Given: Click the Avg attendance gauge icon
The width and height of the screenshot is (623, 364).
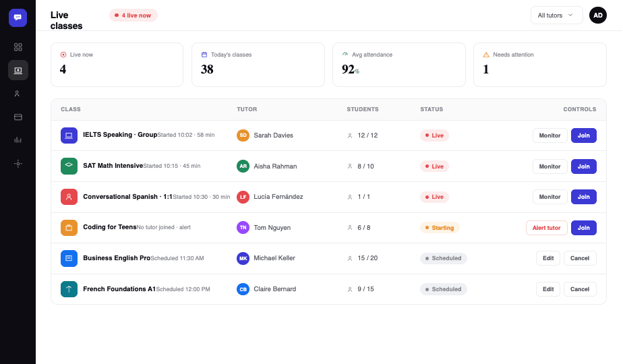Looking at the screenshot, I should 345,55.
